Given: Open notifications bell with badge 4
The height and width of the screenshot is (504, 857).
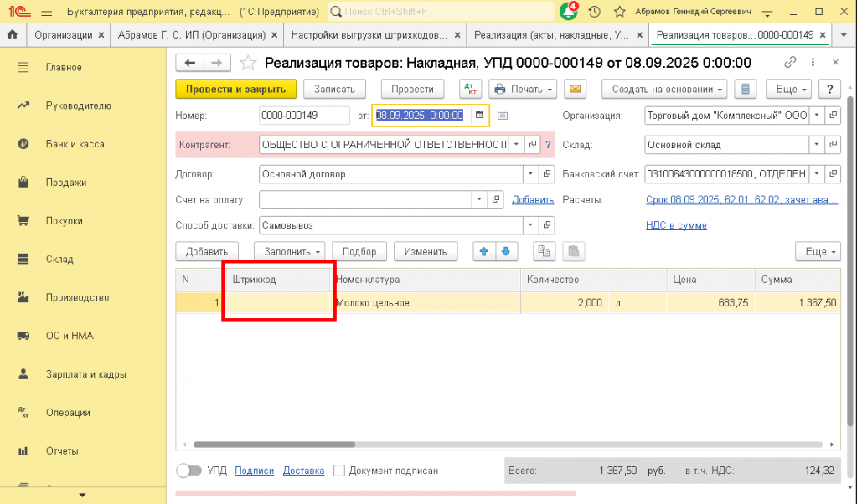Looking at the screenshot, I should (569, 11).
